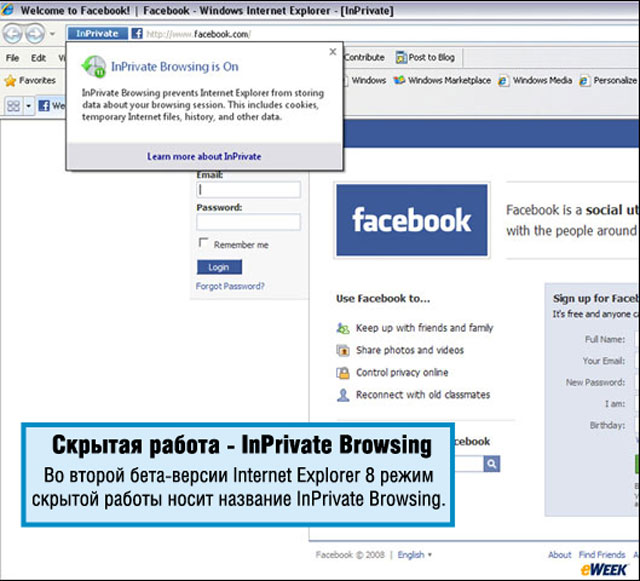Click the Facebook search magnifier button
Viewport: 640px width, 581px height.
click(492, 464)
